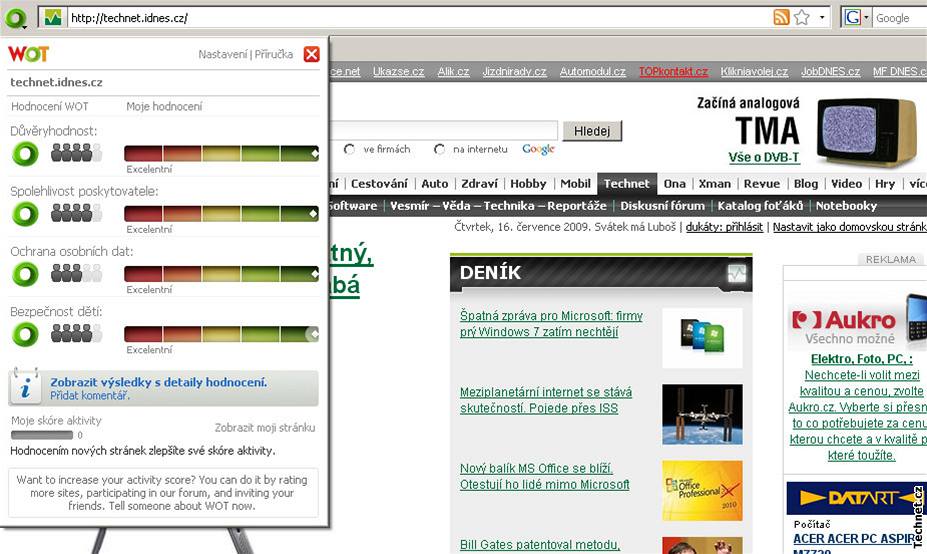Click the browser URL address field

point(400,17)
